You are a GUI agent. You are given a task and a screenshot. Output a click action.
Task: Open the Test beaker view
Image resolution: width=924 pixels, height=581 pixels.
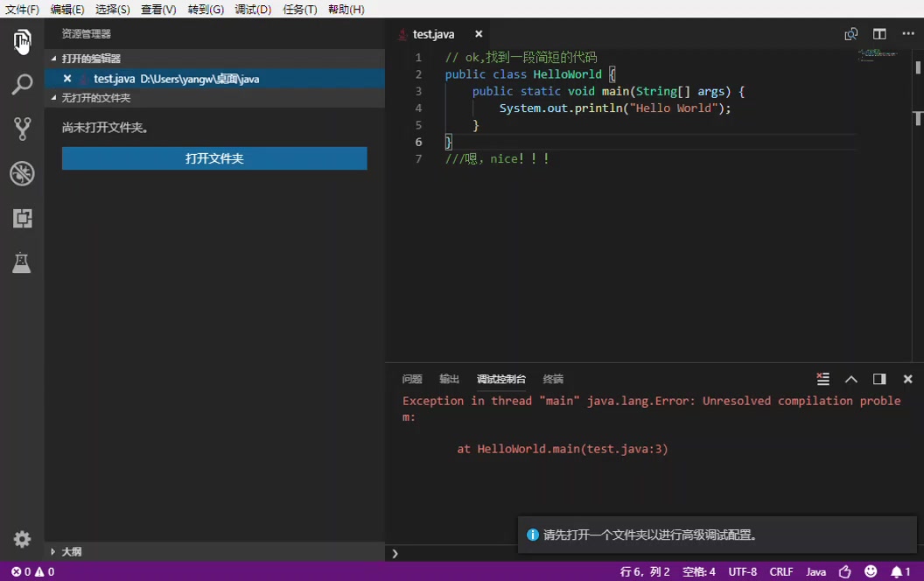point(22,262)
